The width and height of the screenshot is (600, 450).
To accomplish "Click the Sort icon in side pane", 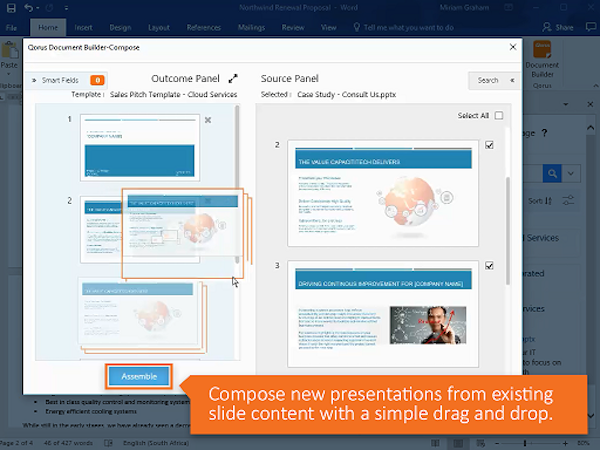I will 541,201.
